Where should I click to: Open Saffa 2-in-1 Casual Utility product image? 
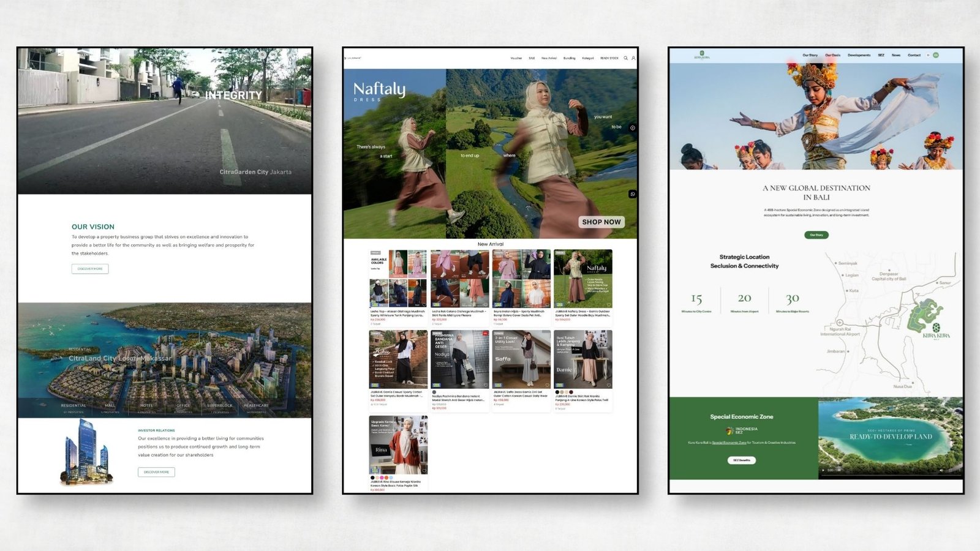[522, 359]
